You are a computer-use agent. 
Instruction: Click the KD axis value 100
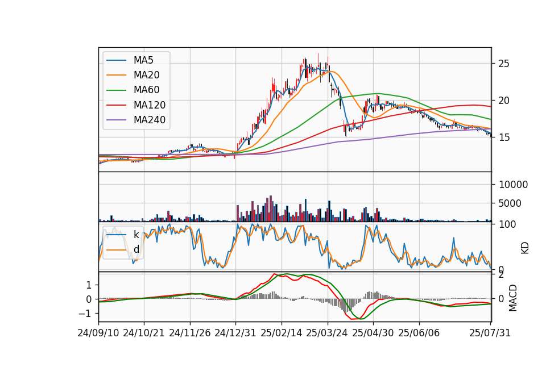[x=507, y=224]
